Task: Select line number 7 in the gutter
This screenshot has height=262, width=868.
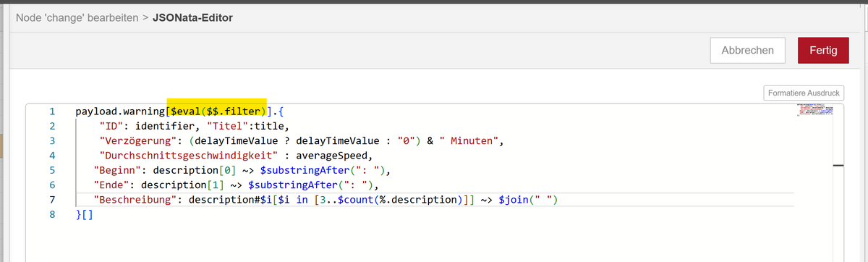Action: 52,200
